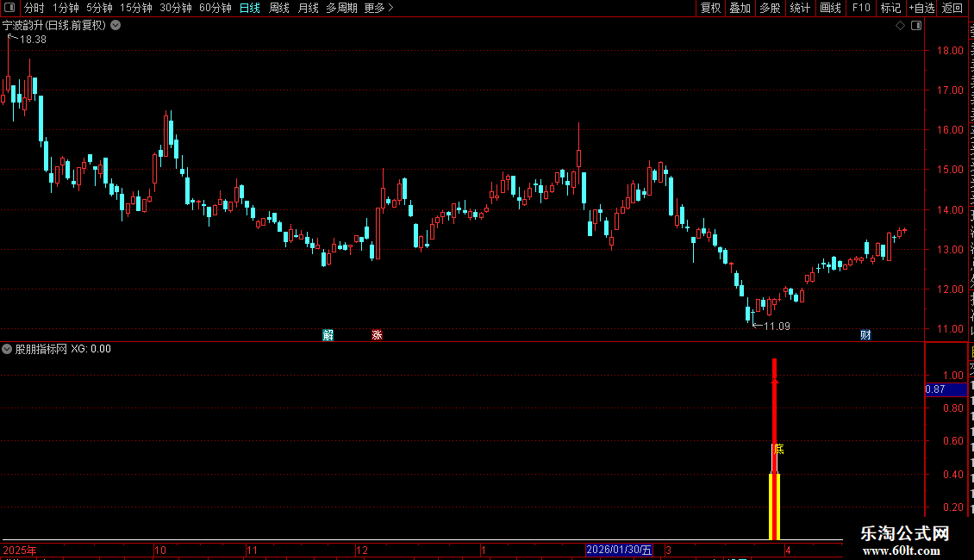Click the XG: 0.00 indicator value
Viewport: 974px width, 560px height.
[91, 349]
